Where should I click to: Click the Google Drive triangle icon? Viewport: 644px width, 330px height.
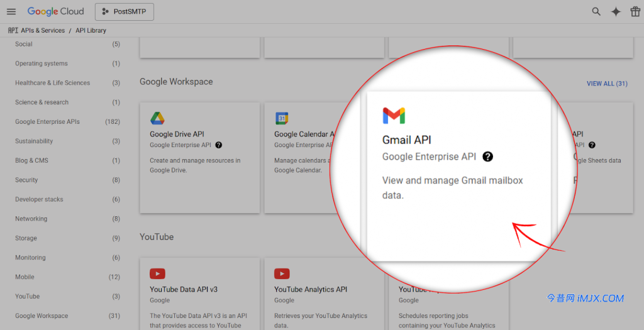coord(157,118)
